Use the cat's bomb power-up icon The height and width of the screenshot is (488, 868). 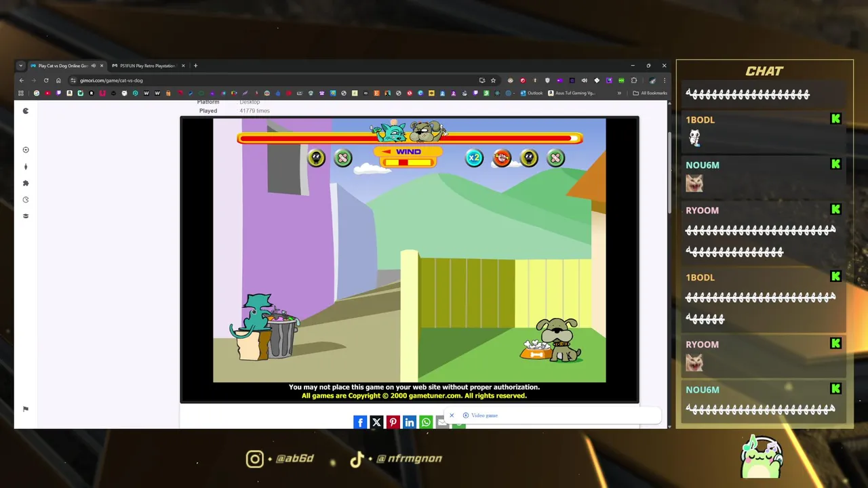click(x=316, y=158)
